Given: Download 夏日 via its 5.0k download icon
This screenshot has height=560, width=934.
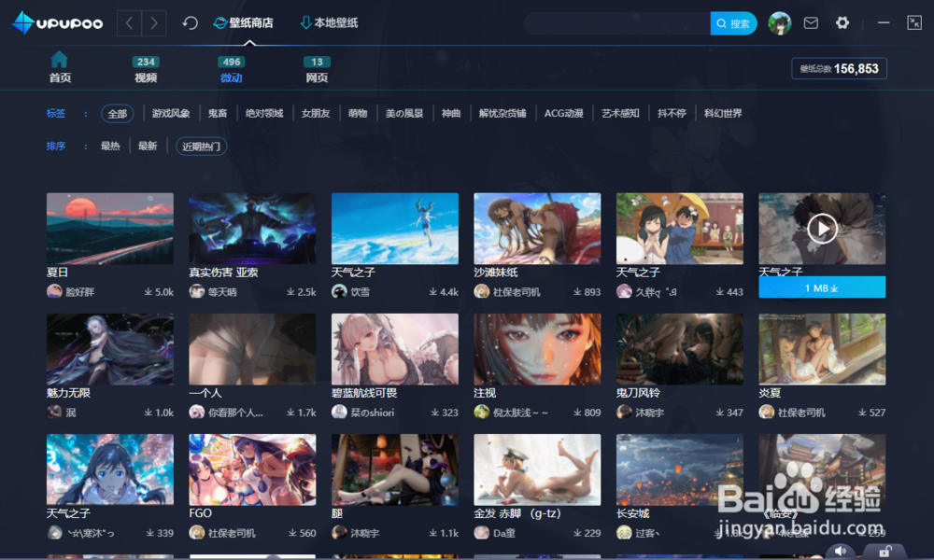Looking at the screenshot, I should coord(148,291).
